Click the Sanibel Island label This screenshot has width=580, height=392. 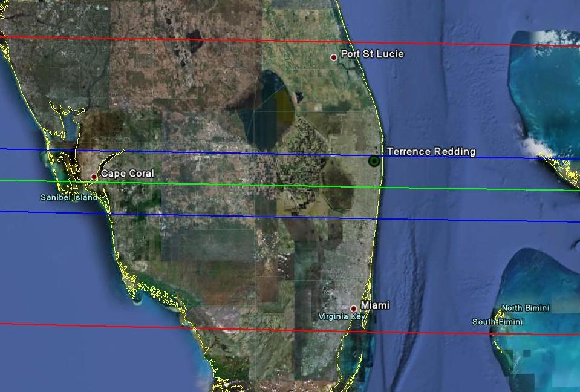coord(68,197)
